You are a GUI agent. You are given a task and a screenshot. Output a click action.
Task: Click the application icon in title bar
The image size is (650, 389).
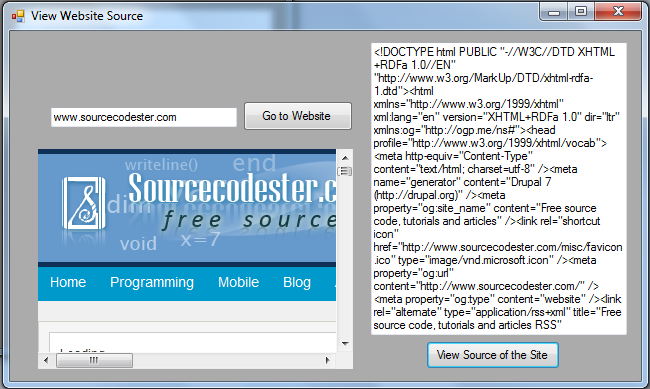tap(18, 16)
